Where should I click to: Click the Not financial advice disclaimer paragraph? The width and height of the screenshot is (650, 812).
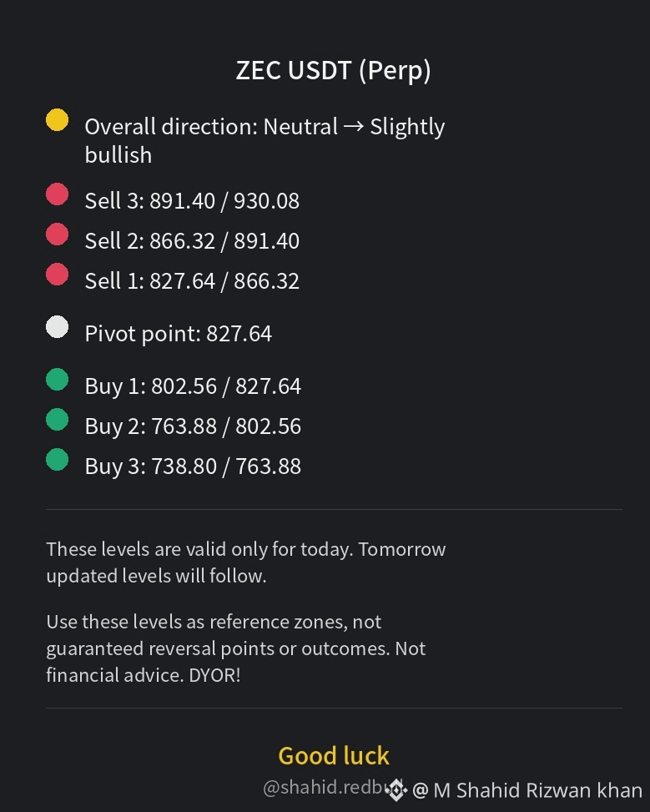point(235,648)
